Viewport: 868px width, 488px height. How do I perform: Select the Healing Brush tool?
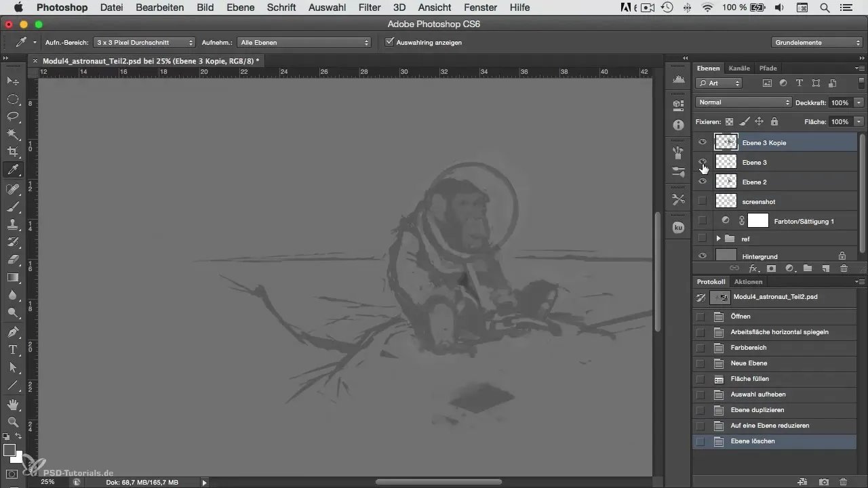(x=12, y=189)
